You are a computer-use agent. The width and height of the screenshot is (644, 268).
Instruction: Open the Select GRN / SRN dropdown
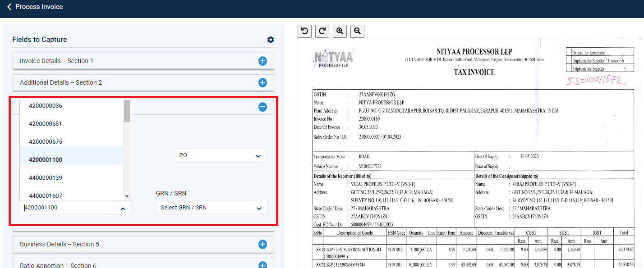click(212, 208)
